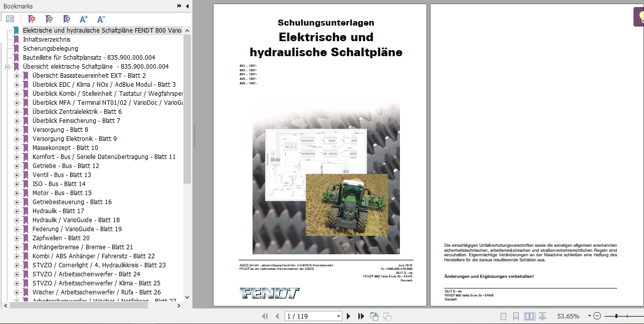Image resolution: width=644 pixels, height=324 pixels.
Task: Expand Übersicht Basissteuereinheit EXT - Blatt 2
Action: [17, 76]
